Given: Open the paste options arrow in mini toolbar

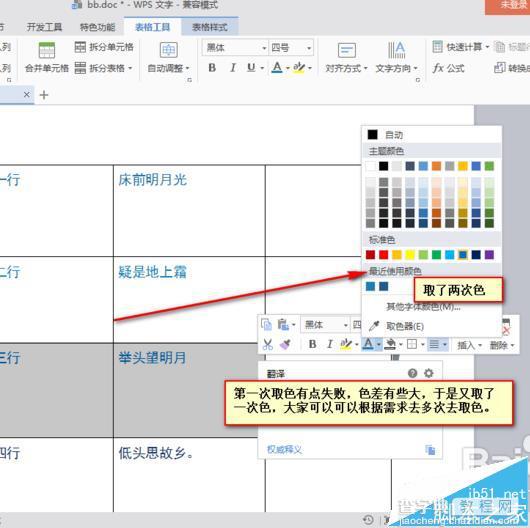Looking at the screenshot, I should (293, 325).
